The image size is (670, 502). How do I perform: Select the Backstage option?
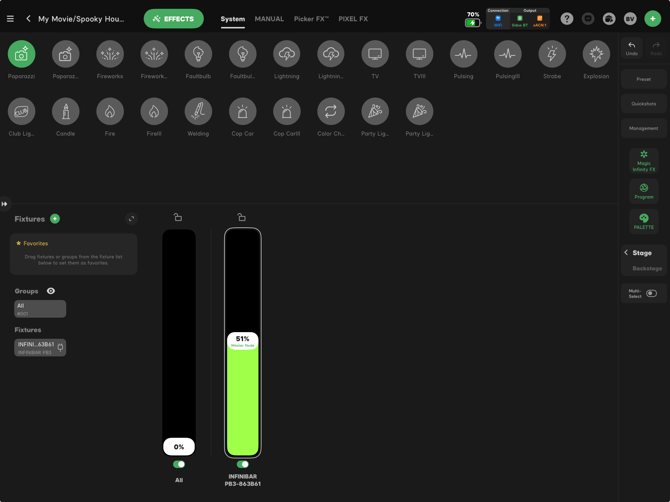tap(647, 268)
